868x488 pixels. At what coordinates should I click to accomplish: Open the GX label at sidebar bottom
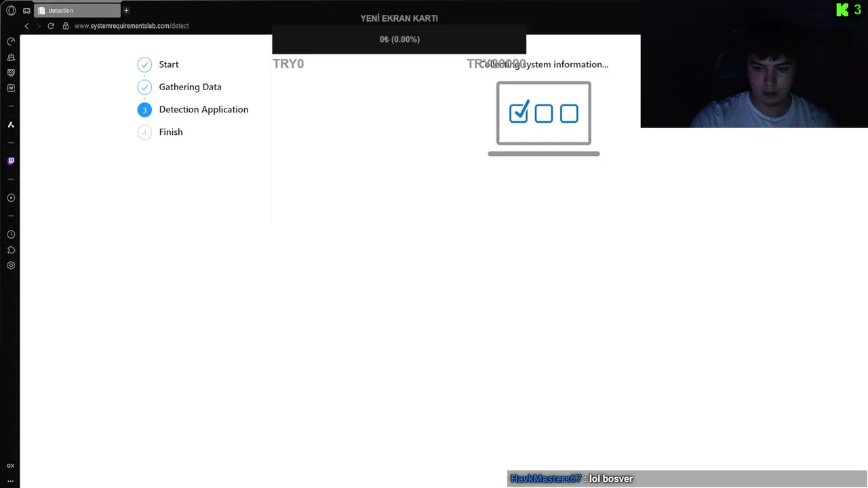tap(11, 466)
